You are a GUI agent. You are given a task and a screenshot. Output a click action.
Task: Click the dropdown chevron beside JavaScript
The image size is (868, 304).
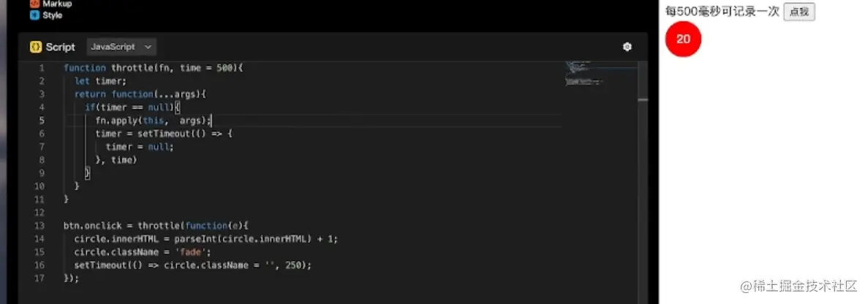tap(148, 47)
